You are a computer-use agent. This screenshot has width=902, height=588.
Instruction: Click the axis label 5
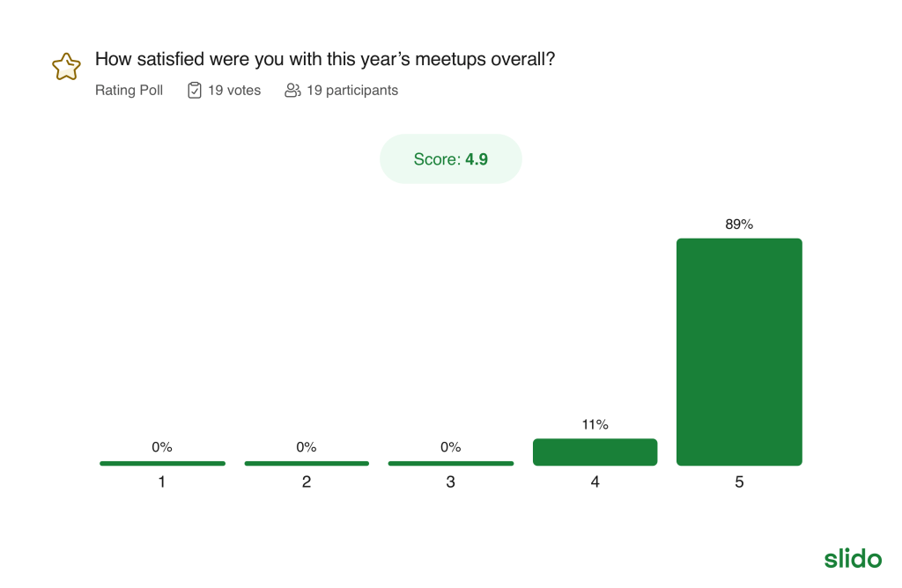click(x=739, y=482)
